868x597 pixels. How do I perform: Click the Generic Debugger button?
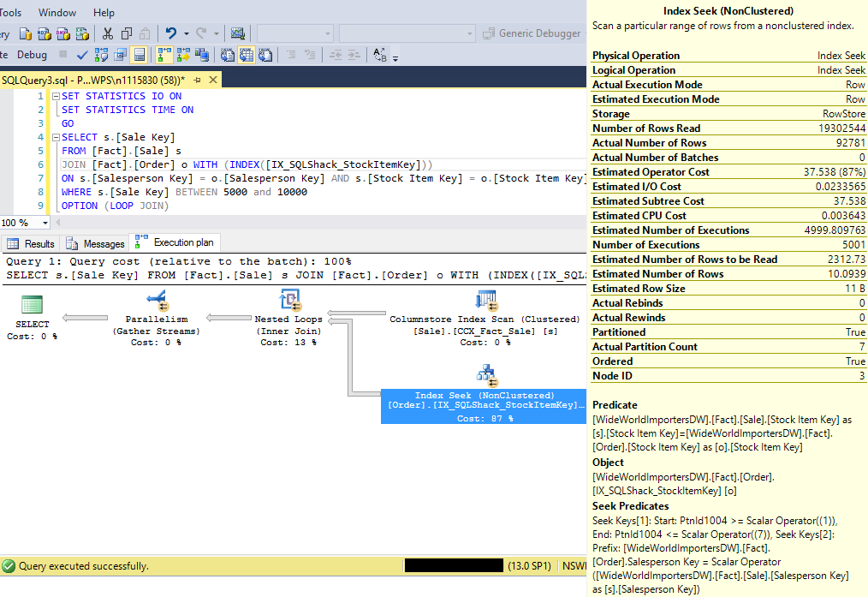(532, 34)
